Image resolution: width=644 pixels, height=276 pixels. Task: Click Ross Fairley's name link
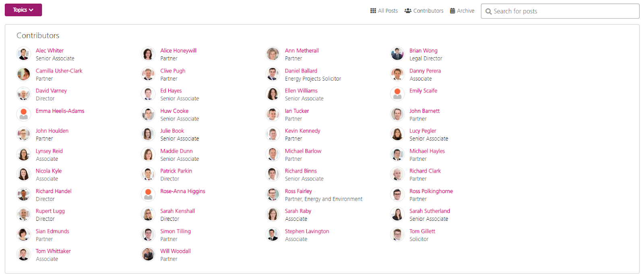[x=298, y=191]
